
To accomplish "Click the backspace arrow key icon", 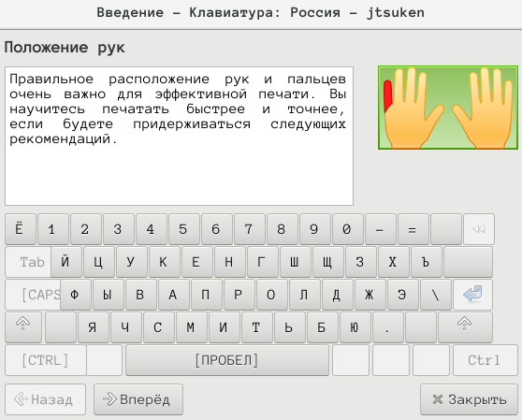I will (x=479, y=229).
